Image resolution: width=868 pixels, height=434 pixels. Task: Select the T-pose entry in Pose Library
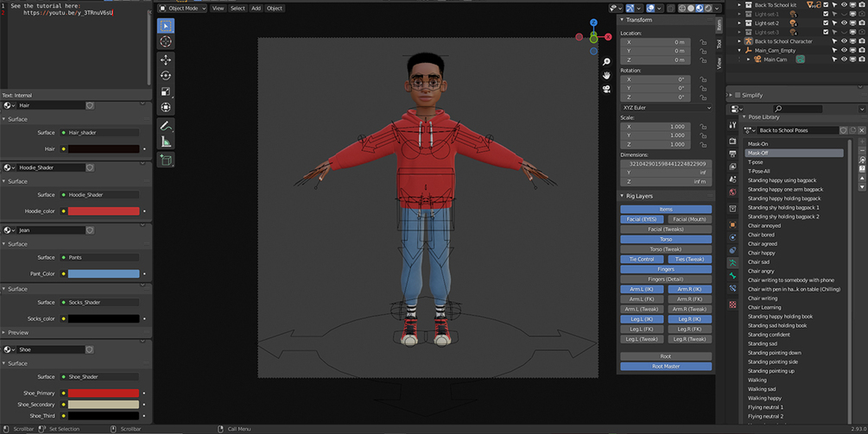pyautogui.click(x=756, y=162)
